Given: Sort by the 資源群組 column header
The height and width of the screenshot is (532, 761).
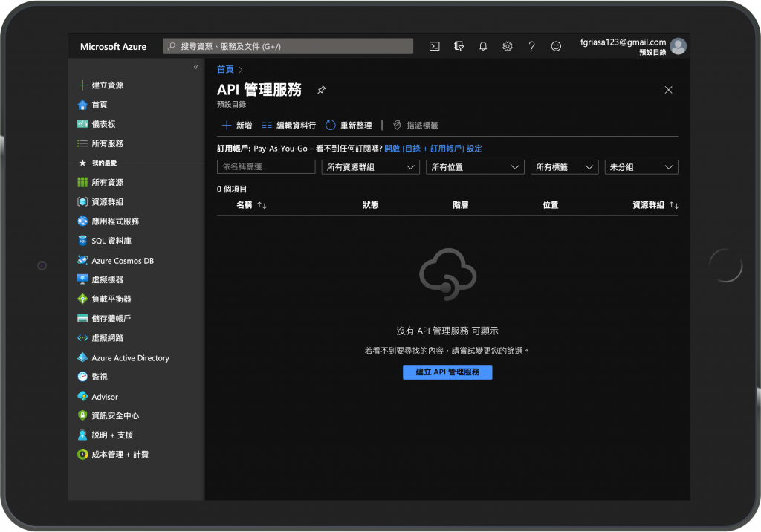Looking at the screenshot, I should pyautogui.click(x=655, y=205).
